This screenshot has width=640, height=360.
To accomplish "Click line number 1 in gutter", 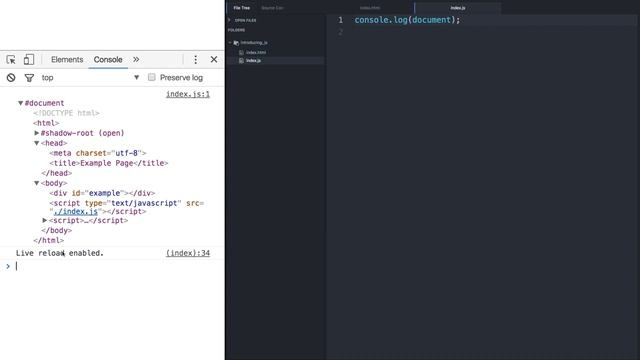I will click(340, 20).
